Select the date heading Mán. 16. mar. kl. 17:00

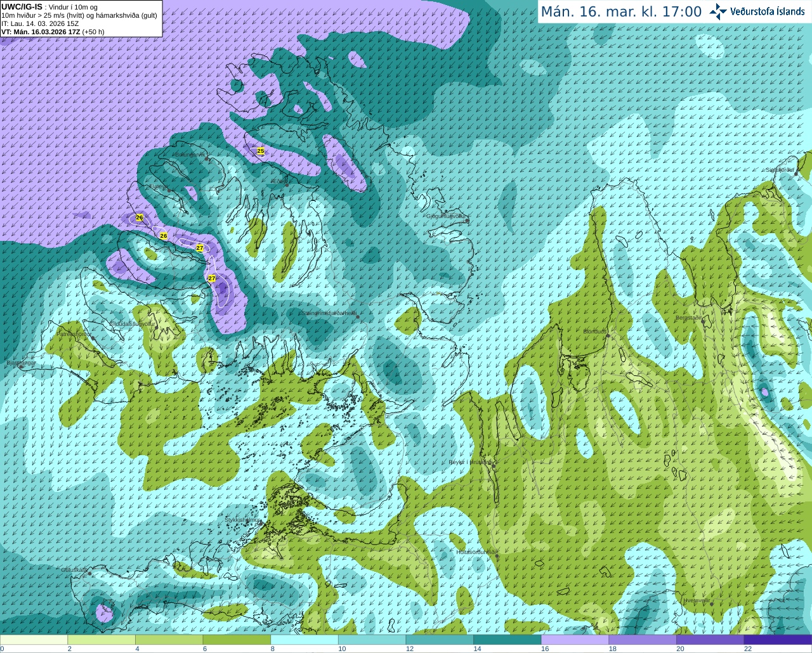click(621, 12)
